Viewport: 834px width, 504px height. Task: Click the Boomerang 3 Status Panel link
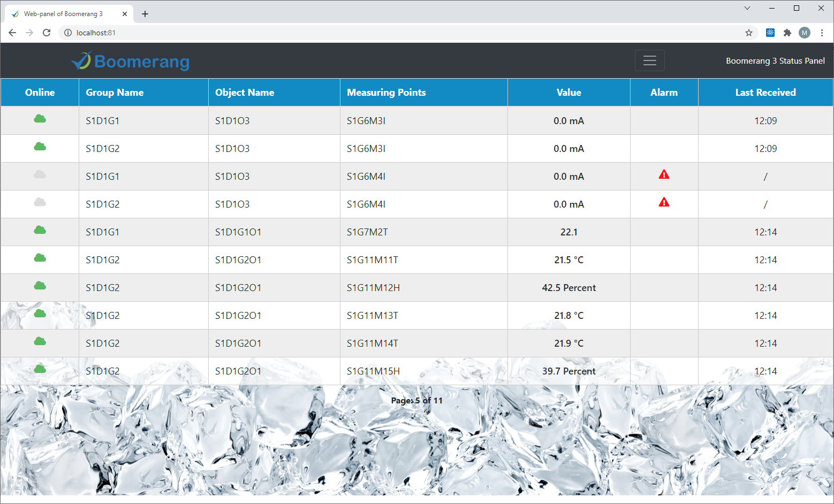(775, 61)
